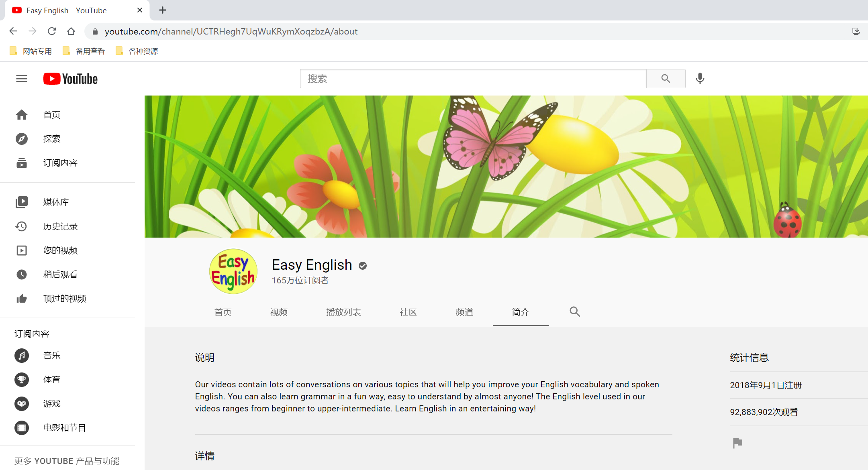Reload the current page
This screenshot has height=470, width=868.
pyautogui.click(x=52, y=31)
